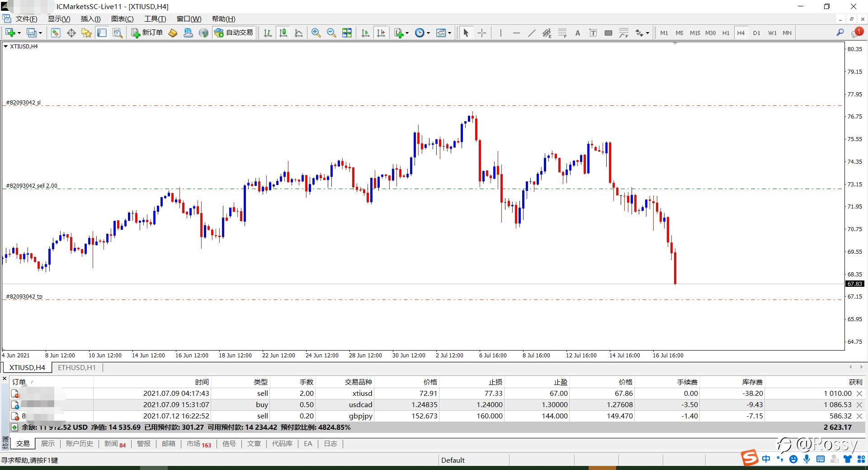The width and height of the screenshot is (868, 470).
Task: Select the arrow cursor tool
Action: click(466, 33)
